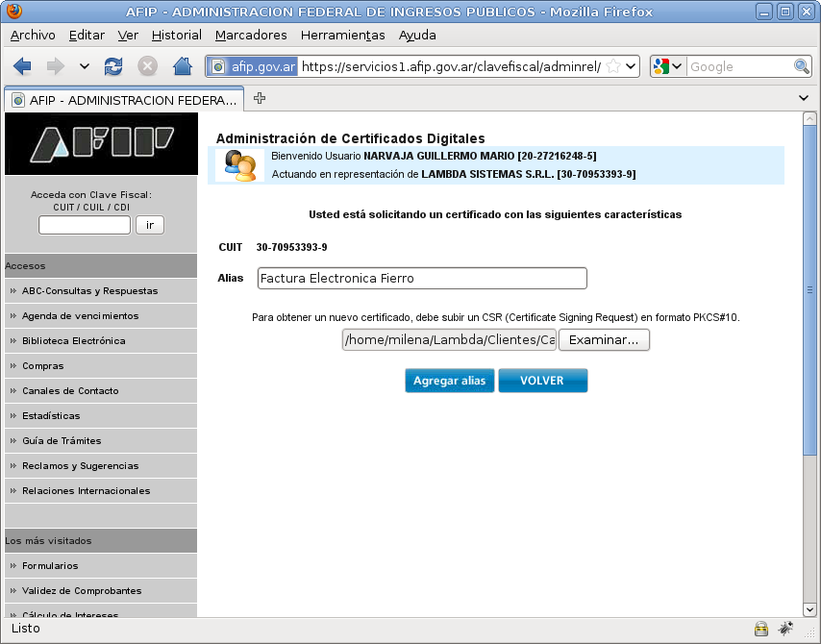821x644 pixels.
Task: Open Guía de Trámites link
Action: tap(62, 441)
